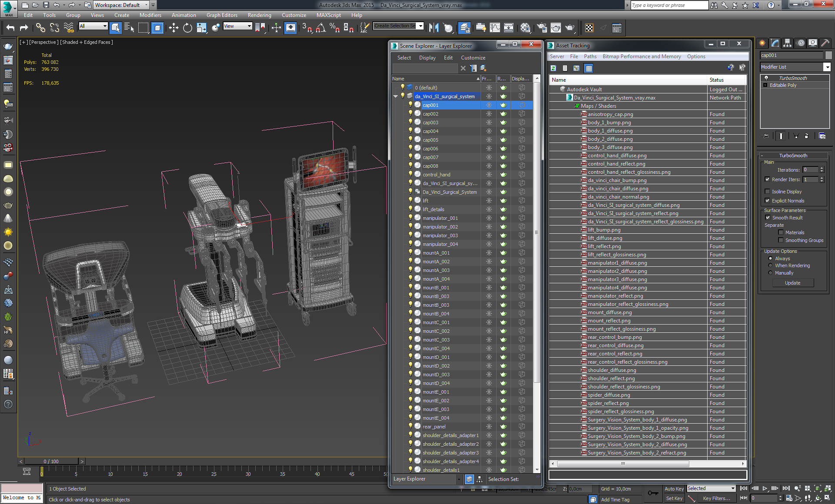Select the When Rendering radio option
Viewport: 835px width, 504px height.
771,265
